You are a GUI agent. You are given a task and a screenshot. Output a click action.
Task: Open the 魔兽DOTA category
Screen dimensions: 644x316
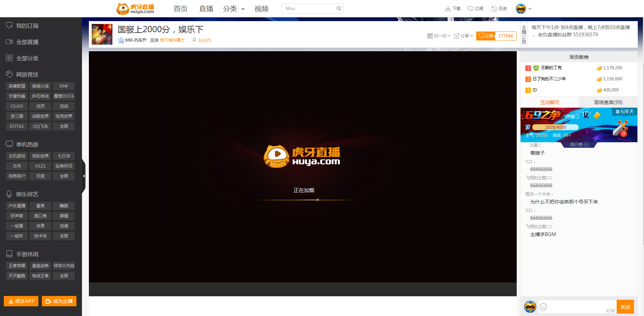(x=64, y=96)
